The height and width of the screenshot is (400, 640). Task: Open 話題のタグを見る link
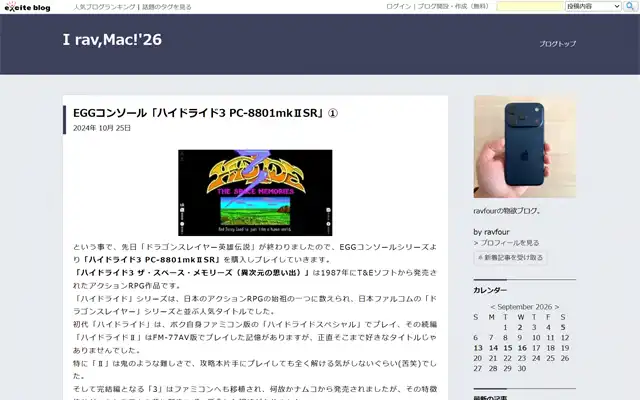(167, 7)
